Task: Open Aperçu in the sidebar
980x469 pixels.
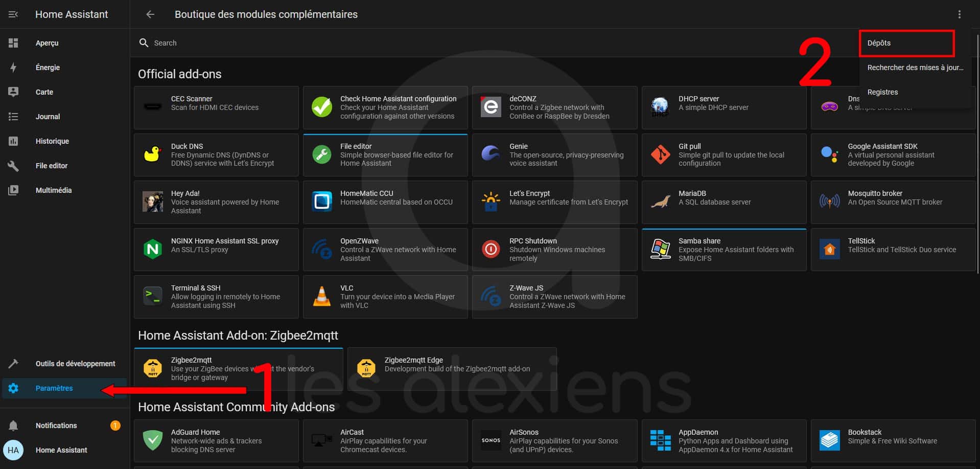Action: 64,43
